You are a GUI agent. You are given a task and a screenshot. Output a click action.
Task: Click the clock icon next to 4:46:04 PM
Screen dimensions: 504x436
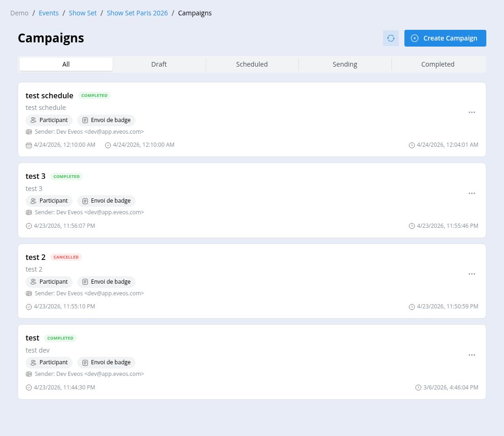tap(418, 388)
